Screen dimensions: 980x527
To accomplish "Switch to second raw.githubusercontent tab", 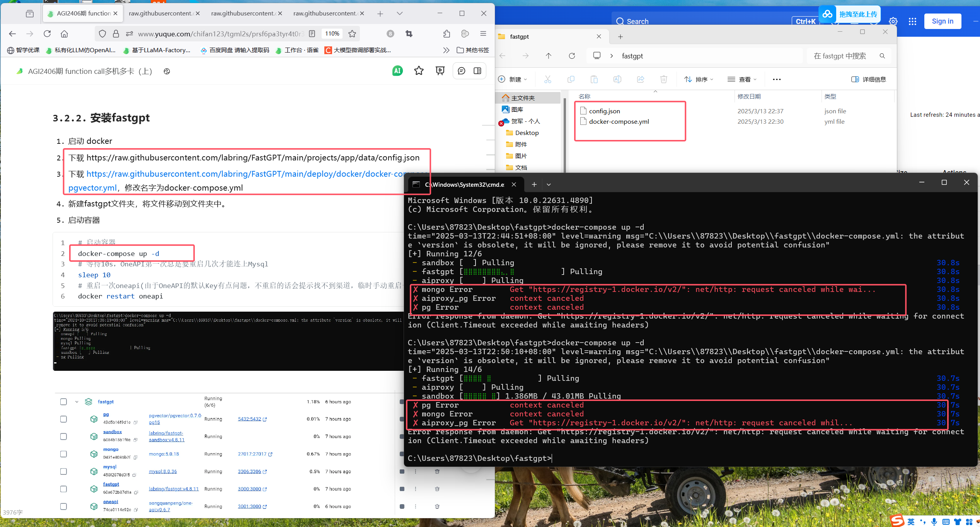I will pos(242,14).
